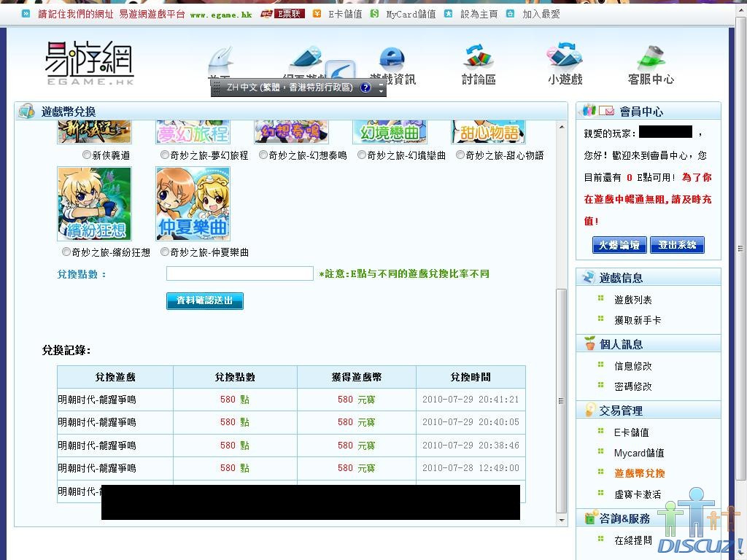The height and width of the screenshot is (560, 747).
Task: Click the 火爆論壇 button
Action: 619,245
